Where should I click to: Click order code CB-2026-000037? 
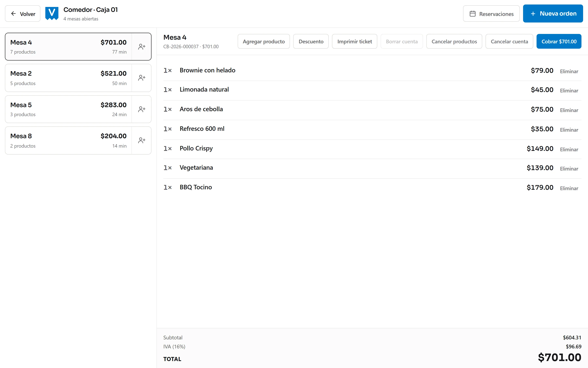click(181, 46)
